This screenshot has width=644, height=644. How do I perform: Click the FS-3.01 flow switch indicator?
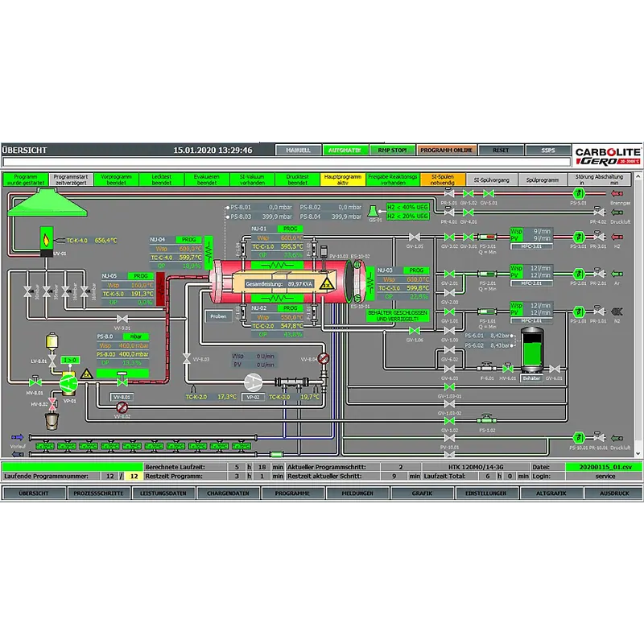[x=487, y=237]
